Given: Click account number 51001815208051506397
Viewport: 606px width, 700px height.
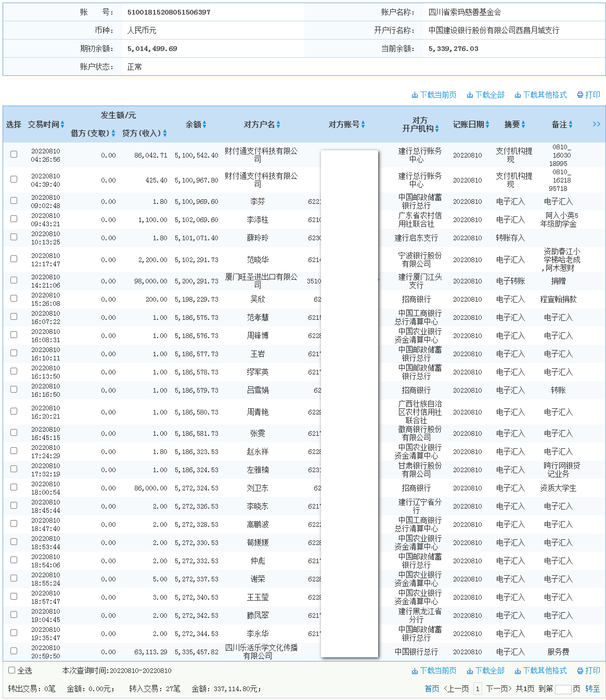Looking at the screenshot, I should pyautogui.click(x=169, y=12).
